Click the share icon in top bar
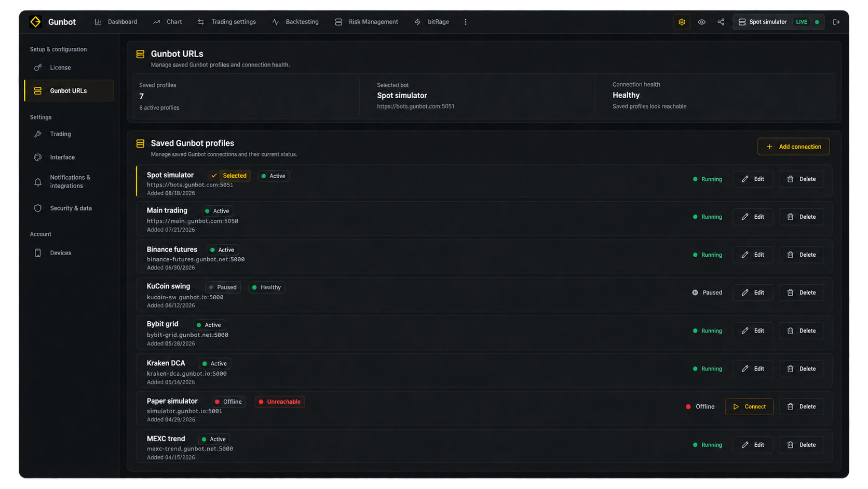868x489 pixels. [x=721, y=22]
